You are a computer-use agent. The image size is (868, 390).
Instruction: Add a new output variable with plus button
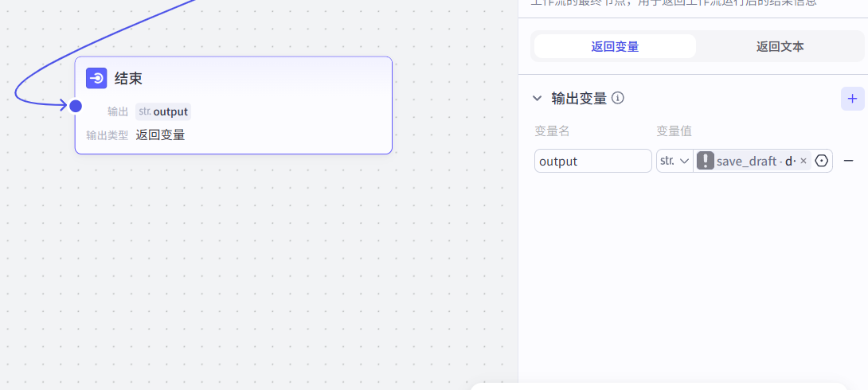click(852, 99)
